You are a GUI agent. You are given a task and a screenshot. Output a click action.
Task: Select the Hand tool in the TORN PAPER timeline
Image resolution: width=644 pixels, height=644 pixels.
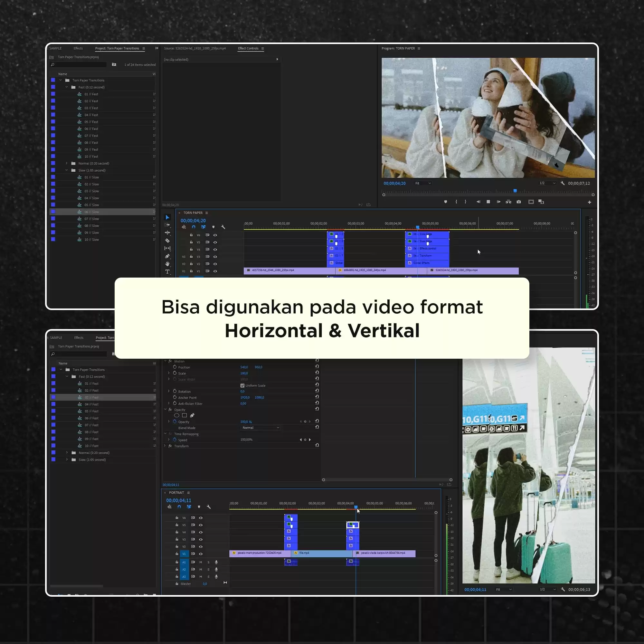pos(167,264)
